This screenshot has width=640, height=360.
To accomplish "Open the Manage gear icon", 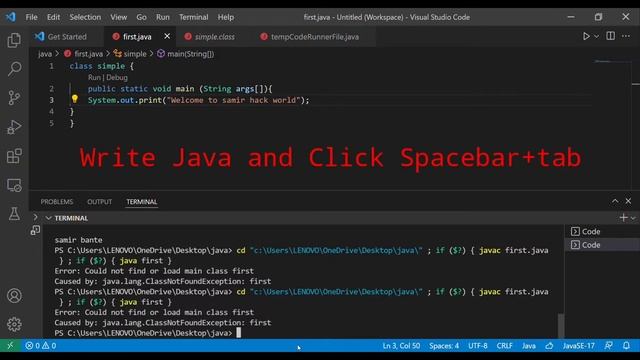I will click(14, 324).
